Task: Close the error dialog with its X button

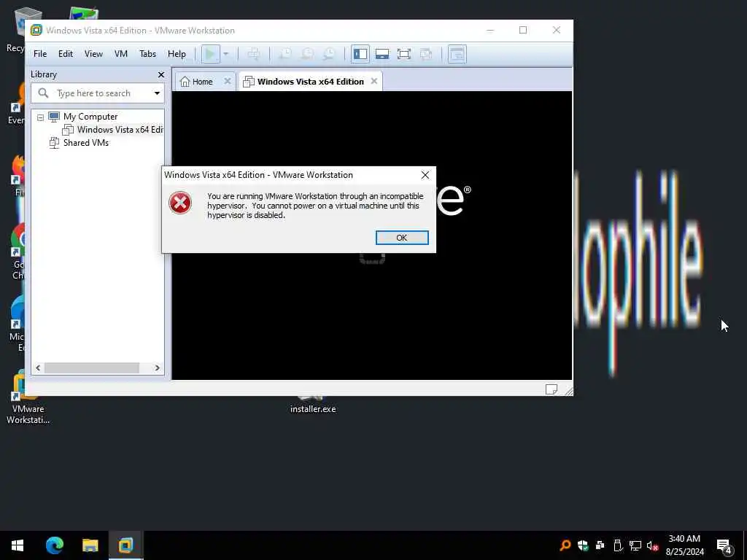Action: coord(425,175)
